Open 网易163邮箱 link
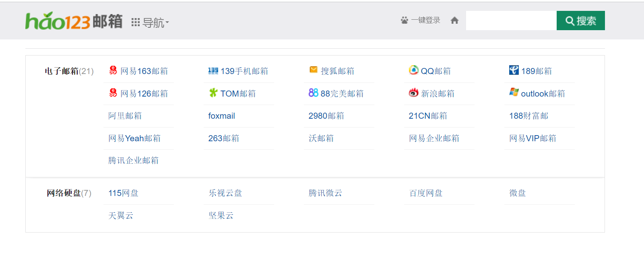Image resolution: width=644 pixels, height=274 pixels. [144, 71]
